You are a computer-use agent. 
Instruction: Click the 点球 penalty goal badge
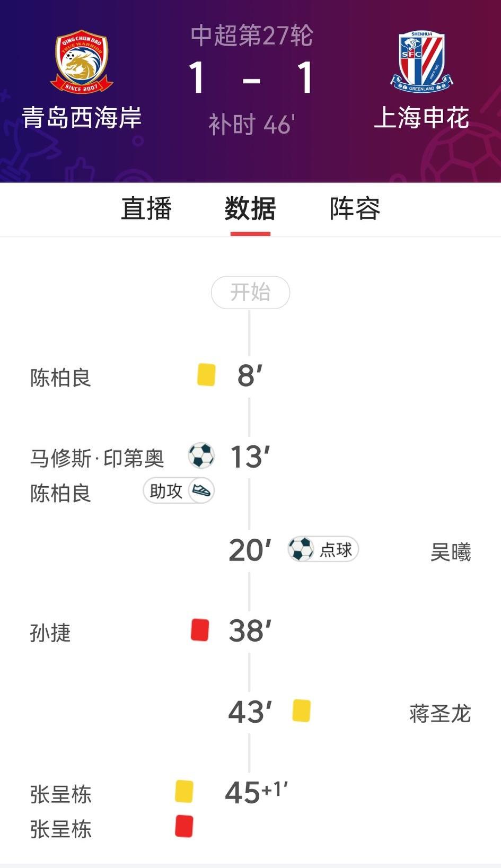click(323, 549)
